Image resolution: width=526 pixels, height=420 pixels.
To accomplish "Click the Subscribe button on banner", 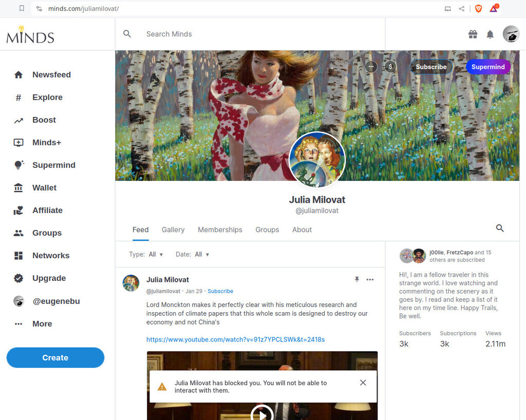I will point(431,67).
